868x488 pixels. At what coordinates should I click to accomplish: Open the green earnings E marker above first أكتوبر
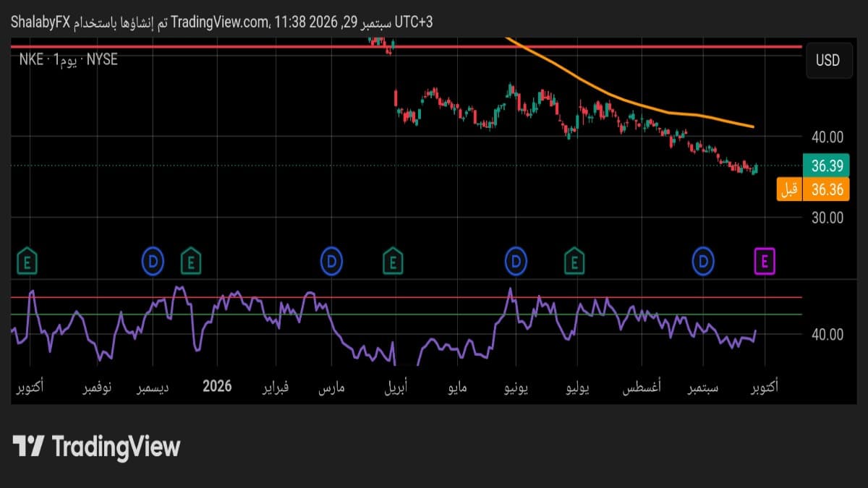click(x=27, y=260)
